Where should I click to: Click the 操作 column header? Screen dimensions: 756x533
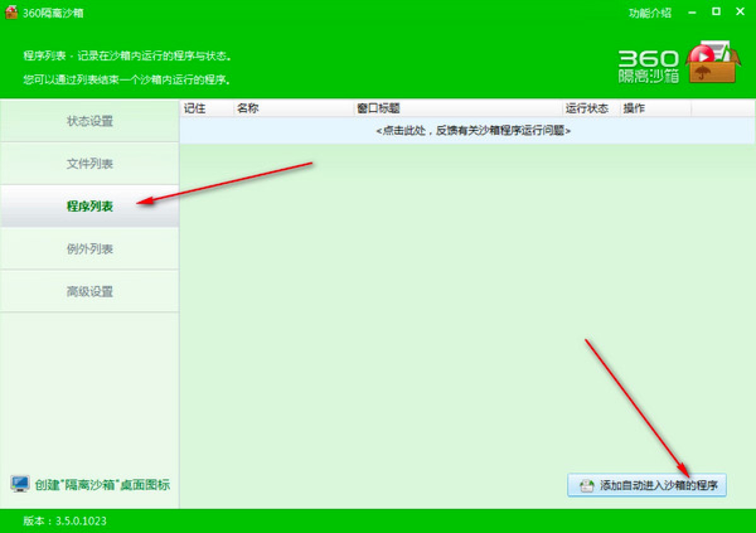(x=656, y=108)
